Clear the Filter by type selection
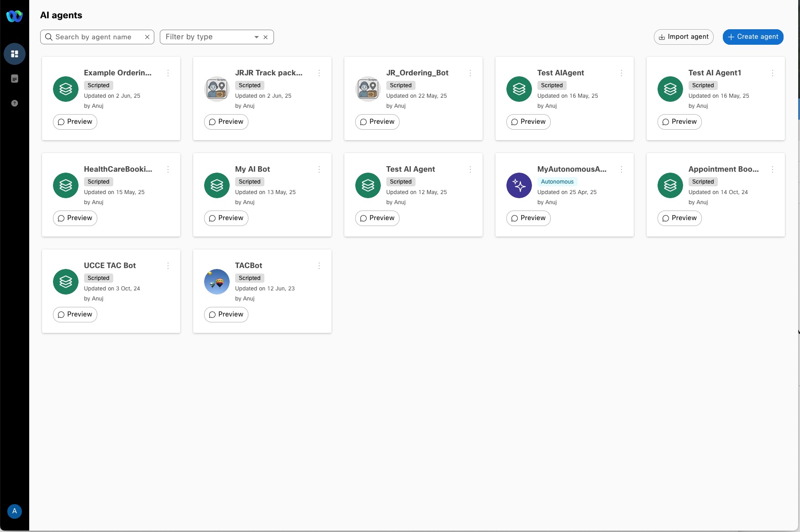800x532 pixels. 265,37
